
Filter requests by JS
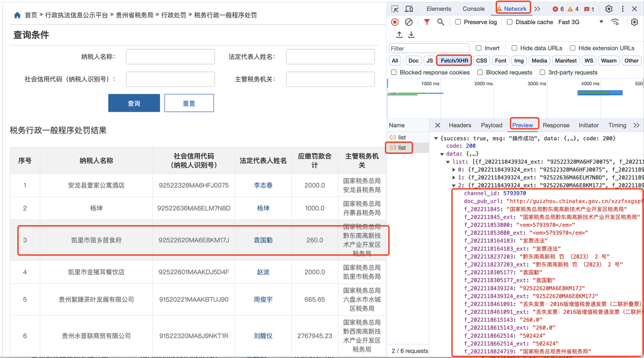click(430, 60)
